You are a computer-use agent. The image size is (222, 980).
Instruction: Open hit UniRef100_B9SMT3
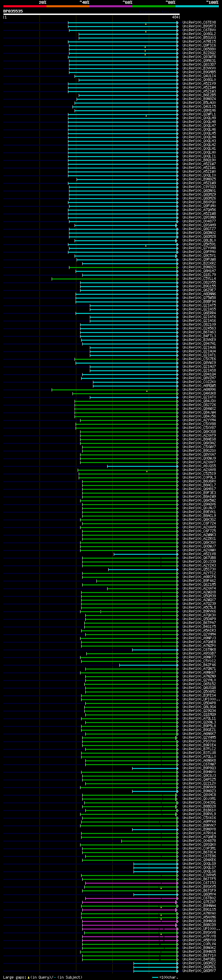199,26
